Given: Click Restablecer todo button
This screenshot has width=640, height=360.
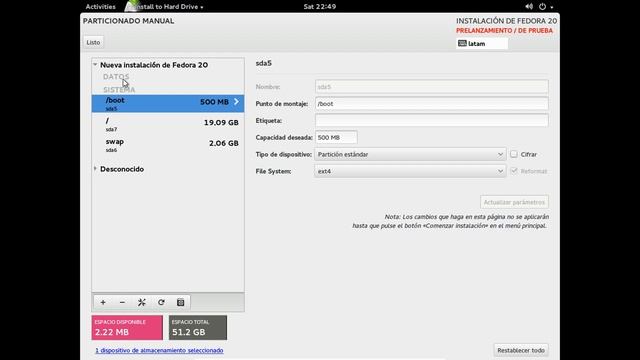Looking at the screenshot, I should pos(521,350).
